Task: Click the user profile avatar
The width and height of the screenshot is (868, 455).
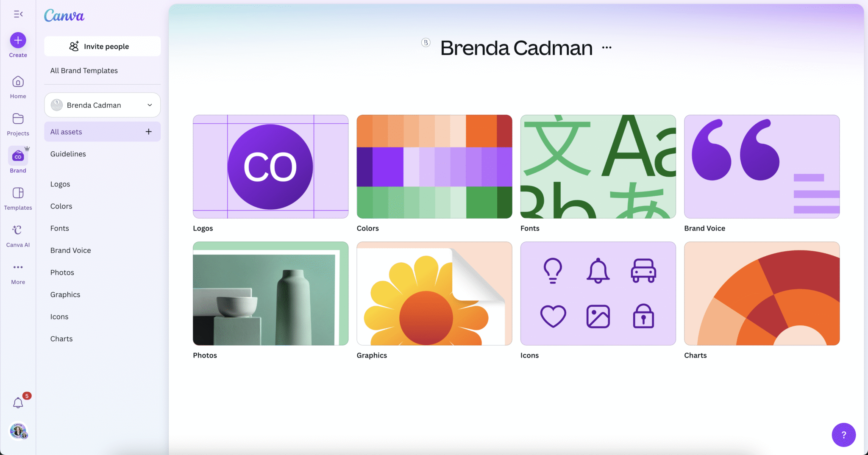Action: point(18,431)
